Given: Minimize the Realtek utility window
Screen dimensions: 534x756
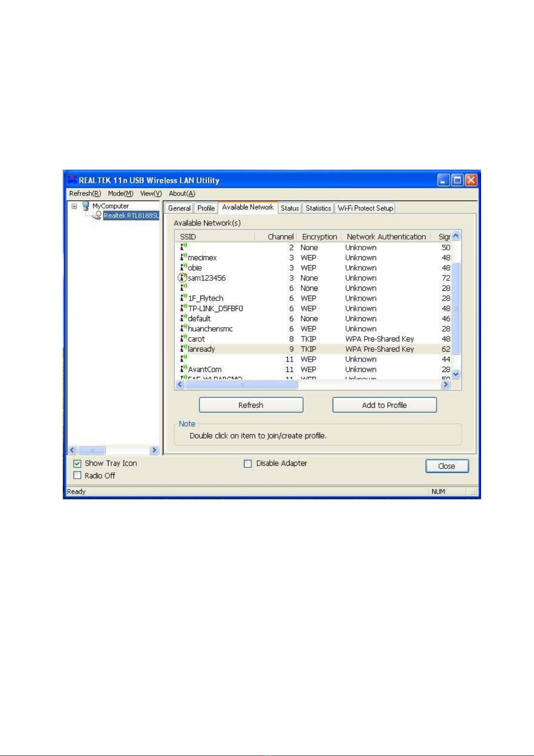Looking at the screenshot, I should [x=443, y=180].
